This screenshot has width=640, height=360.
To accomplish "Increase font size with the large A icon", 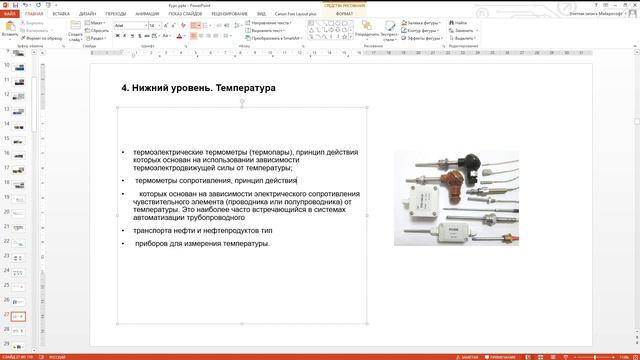I will point(166,25).
